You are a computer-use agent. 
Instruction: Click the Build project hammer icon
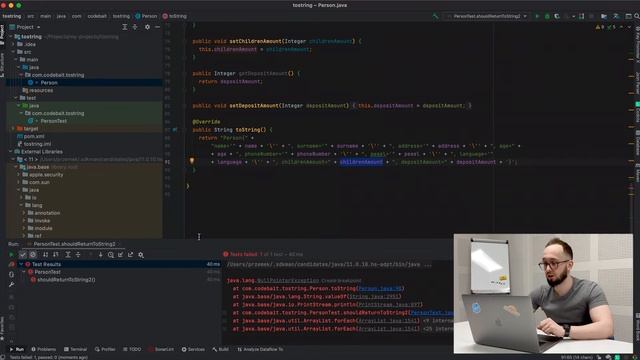pyautogui.click(x=436, y=16)
